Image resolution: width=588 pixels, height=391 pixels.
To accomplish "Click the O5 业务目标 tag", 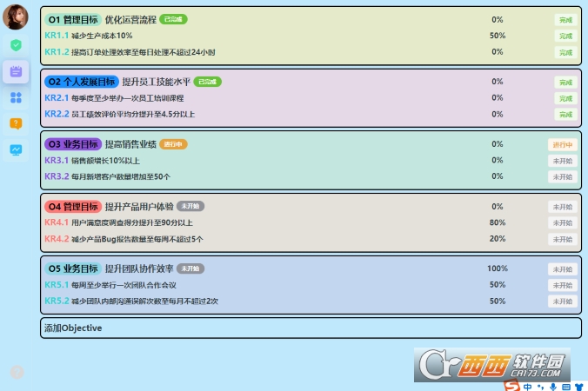I will [x=73, y=268].
